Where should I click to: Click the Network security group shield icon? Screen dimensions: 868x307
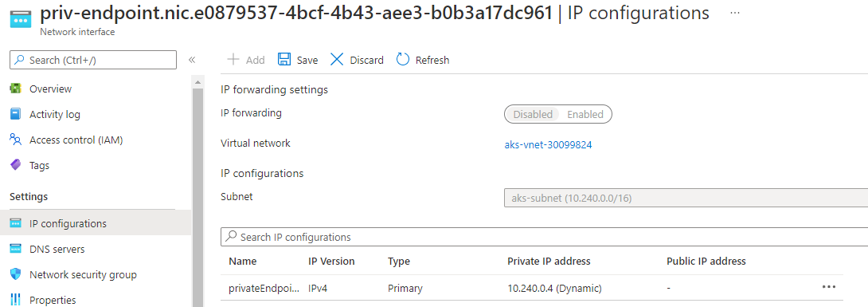click(x=16, y=274)
